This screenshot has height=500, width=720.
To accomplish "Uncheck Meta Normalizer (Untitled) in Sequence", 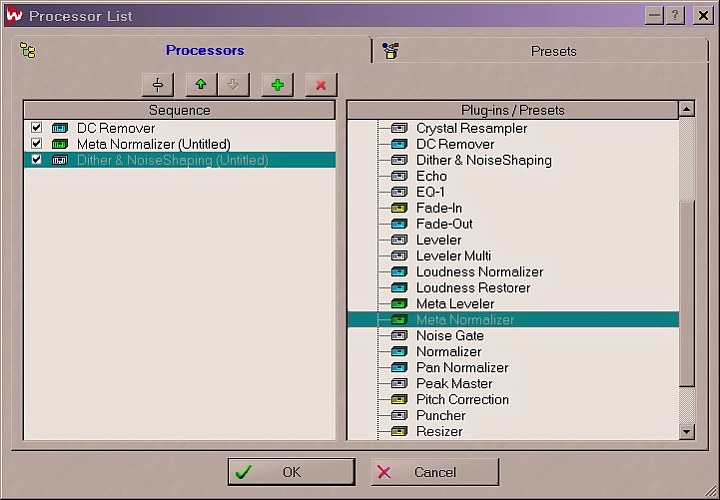I will [36, 144].
